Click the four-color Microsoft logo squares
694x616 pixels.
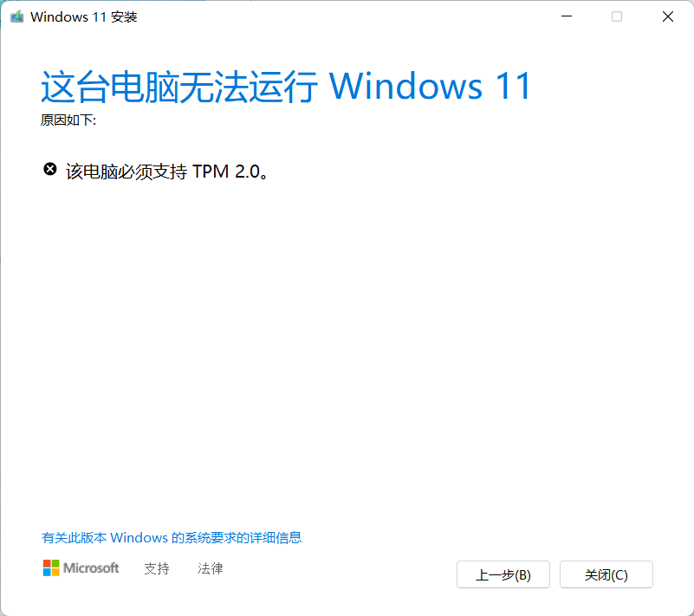[x=51, y=567]
